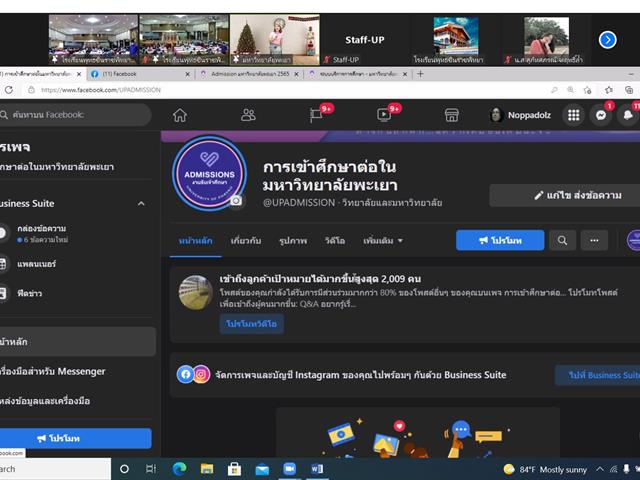The width and height of the screenshot is (640, 480).
Task: Open Word from taskbar
Action: 317,469
